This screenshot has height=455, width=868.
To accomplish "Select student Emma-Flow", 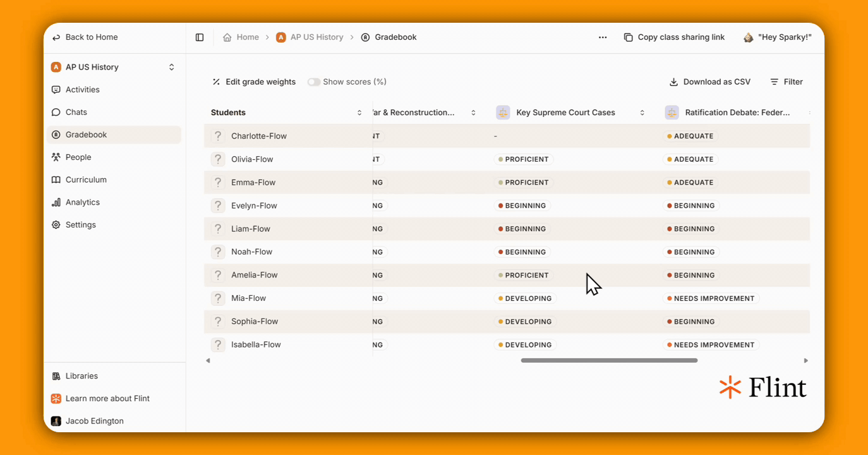I will pyautogui.click(x=253, y=183).
